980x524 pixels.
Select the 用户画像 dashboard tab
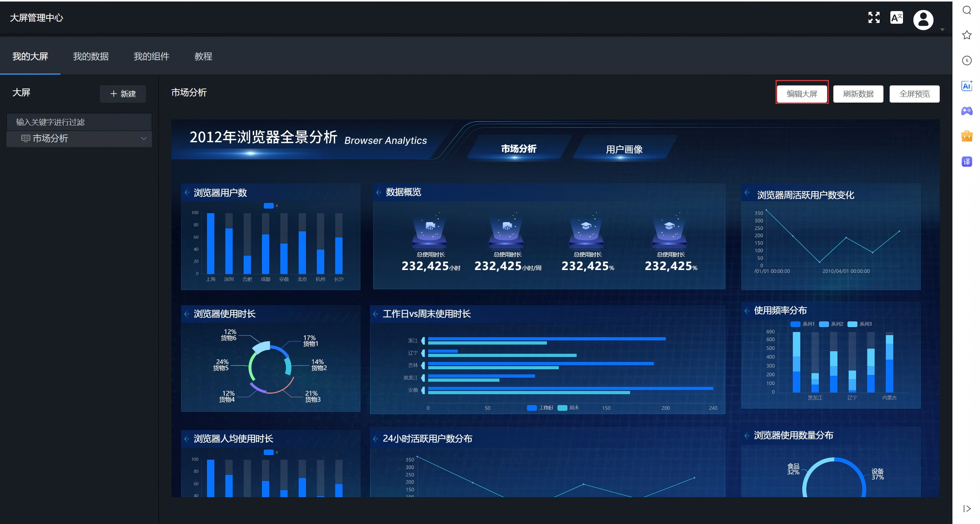pyautogui.click(x=624, y=149)
